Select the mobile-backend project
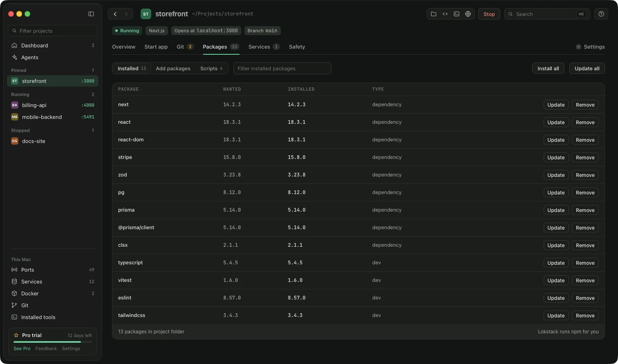618x364 pixels. [53, 117]
